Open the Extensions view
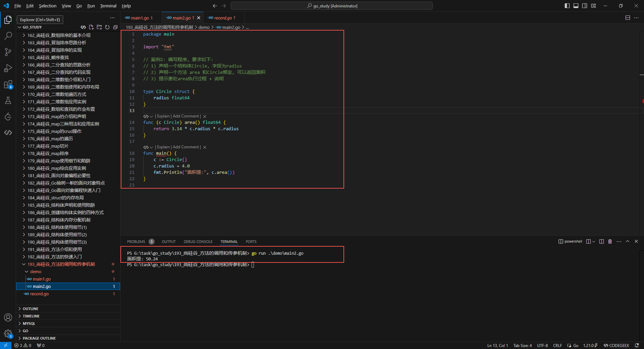Viewport: 644px width, 349px height. (x=8, y=85)
